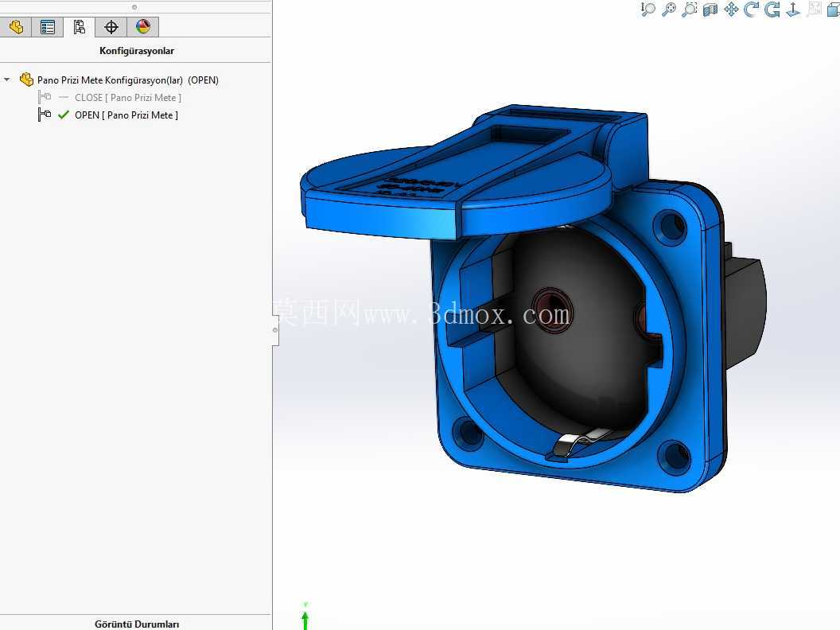Click the side panel collapse handle
The height and width of the screenshot is (630, 840).
pyautogui.click(x=275, y=330)
